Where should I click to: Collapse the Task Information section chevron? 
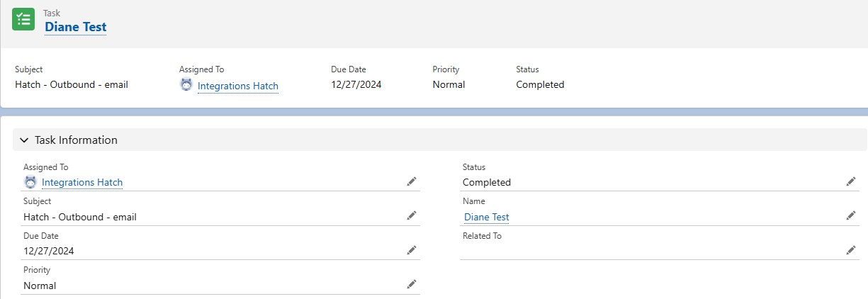point(24,140)
